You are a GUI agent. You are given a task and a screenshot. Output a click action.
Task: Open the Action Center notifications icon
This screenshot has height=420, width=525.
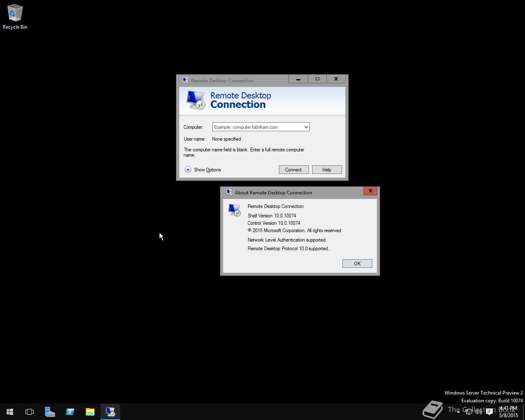coord(489,411)
